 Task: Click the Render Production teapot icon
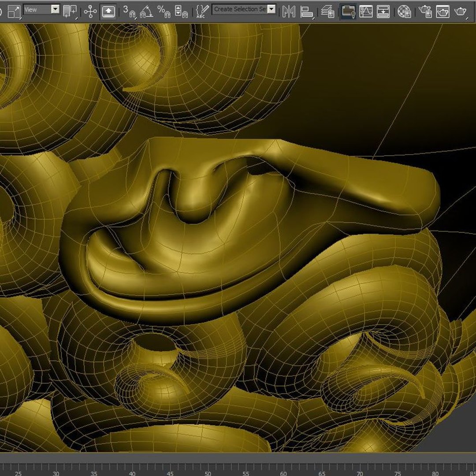[x=460, y=12]
